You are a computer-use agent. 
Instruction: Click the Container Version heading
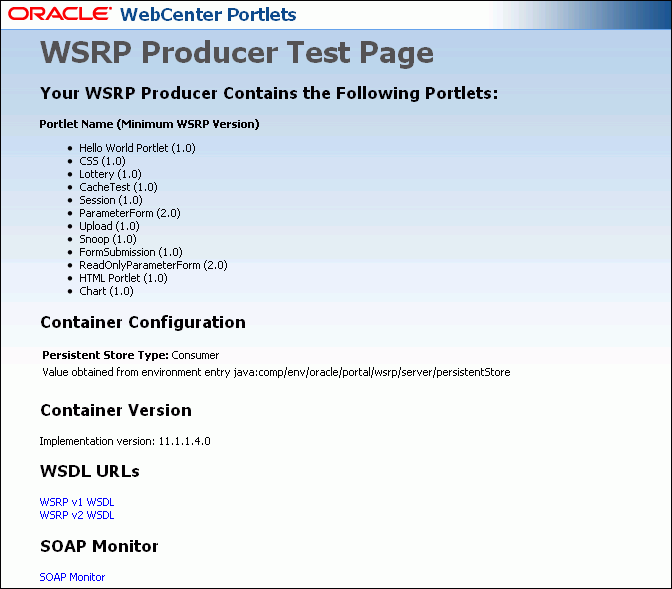[116, 410]
